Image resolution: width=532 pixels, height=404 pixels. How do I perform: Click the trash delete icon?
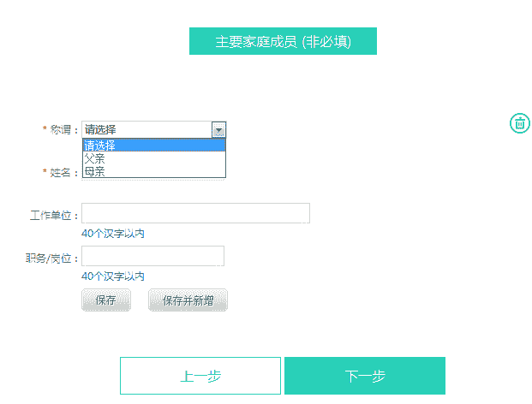point(520,123)
